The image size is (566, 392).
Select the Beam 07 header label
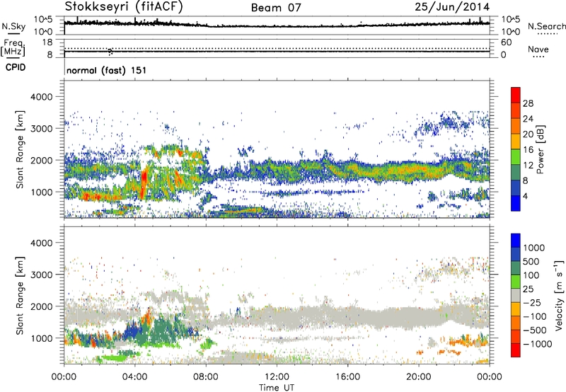[276, 8]
